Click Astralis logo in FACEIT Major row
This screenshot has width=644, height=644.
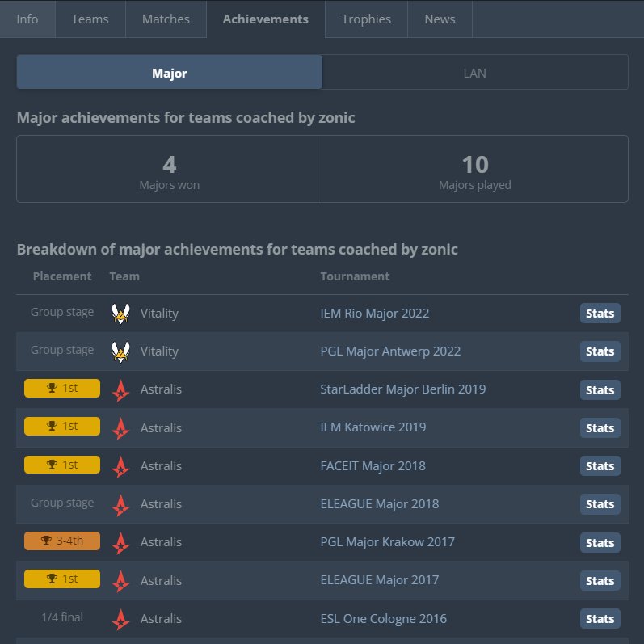coord(120,466)
